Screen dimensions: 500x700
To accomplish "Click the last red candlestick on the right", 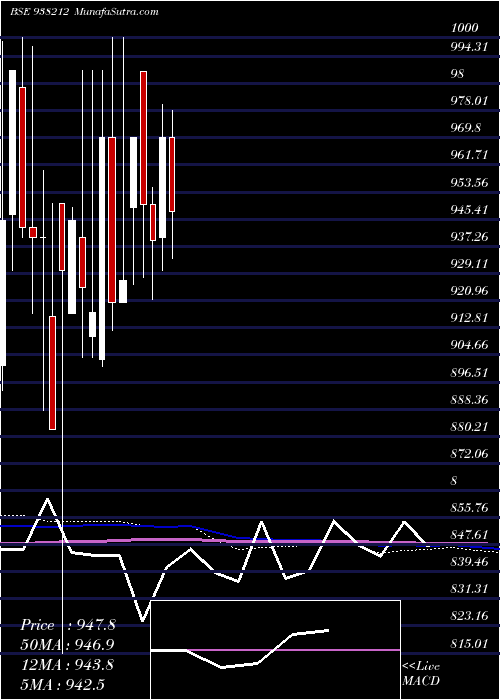I will click(x=172, y=174).
